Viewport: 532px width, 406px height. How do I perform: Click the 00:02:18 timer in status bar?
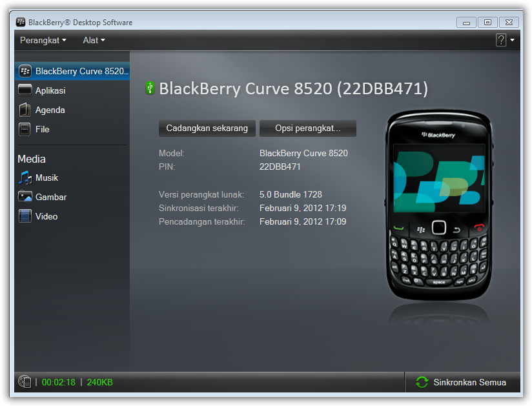pos(58,382)
